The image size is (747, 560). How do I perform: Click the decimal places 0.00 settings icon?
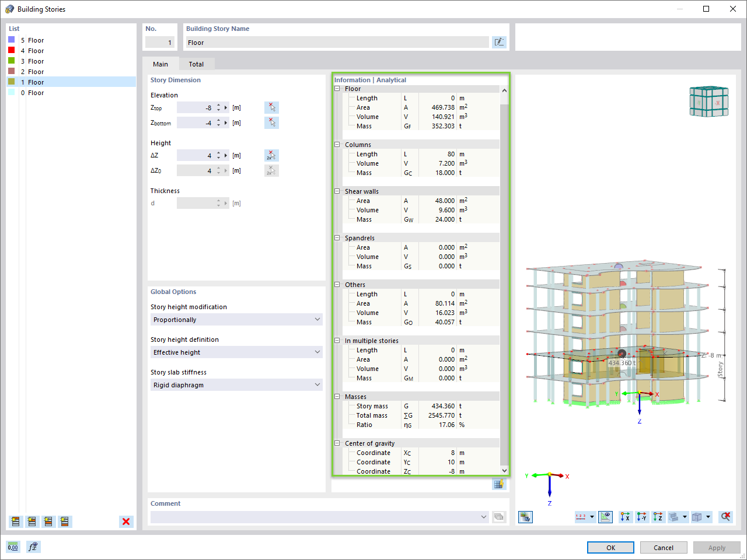pyautogui.click(x=12, y=547)
